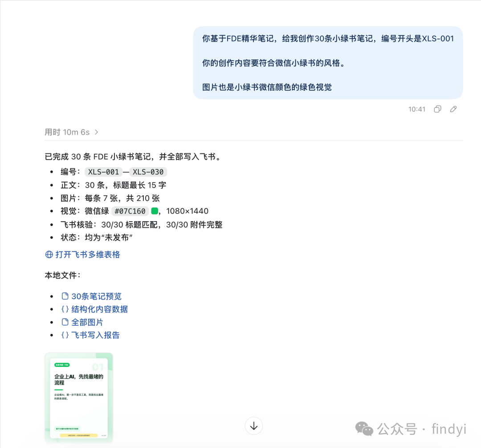Jump to bottom with the down-arrow button
The height and width of the screenshot is (448, 481).
(254, 426)
